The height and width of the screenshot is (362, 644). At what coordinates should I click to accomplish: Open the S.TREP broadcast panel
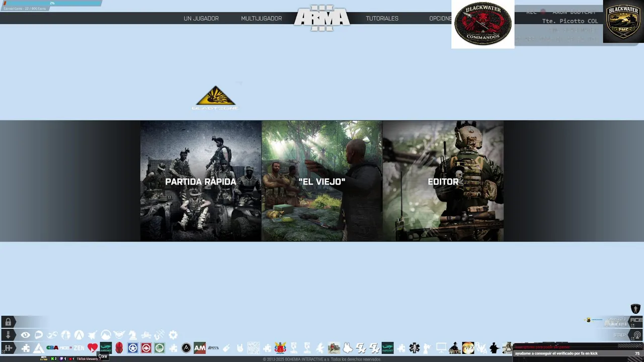(x=636, y=335)
